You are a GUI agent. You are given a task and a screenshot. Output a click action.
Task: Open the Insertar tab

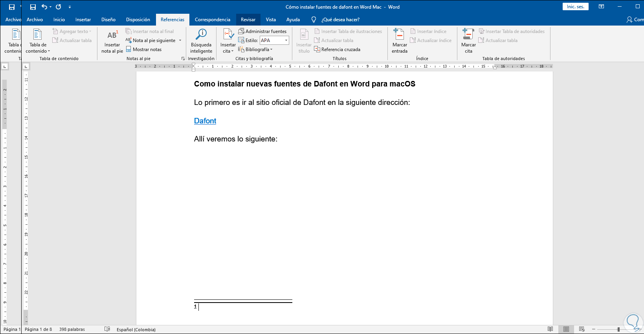click(x=83, y=20)
